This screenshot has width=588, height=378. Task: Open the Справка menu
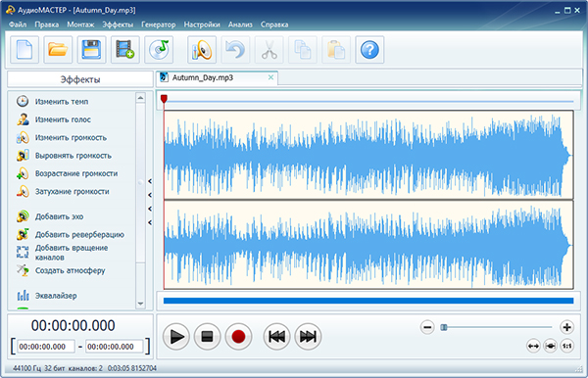[x=274, y=24]
